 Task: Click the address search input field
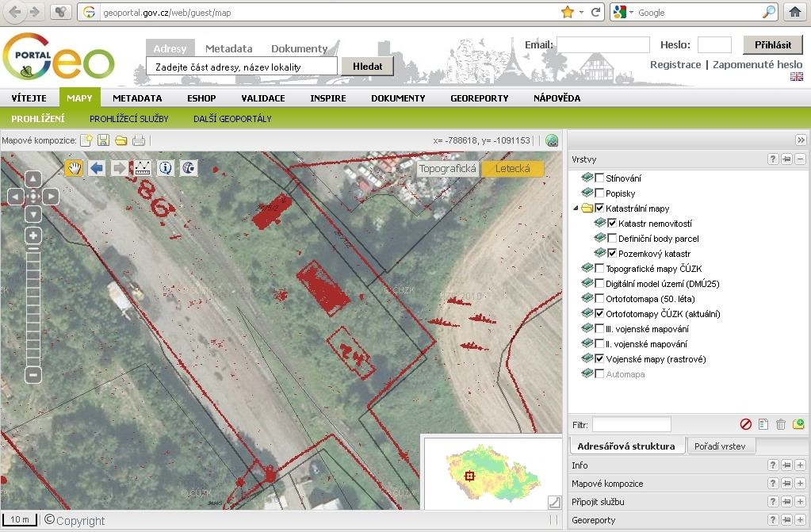coord(242,67)
